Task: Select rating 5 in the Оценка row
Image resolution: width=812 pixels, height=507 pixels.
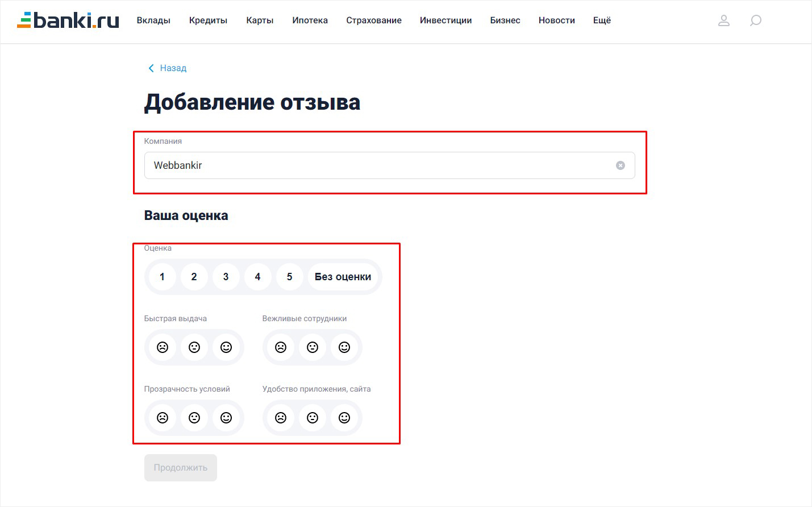Action: (289, 277)
